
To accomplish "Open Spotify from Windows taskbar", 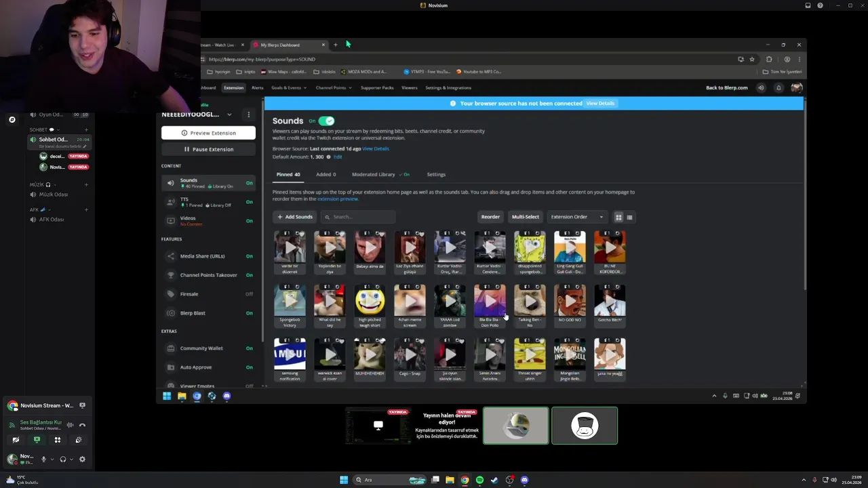I will (479, 480).
